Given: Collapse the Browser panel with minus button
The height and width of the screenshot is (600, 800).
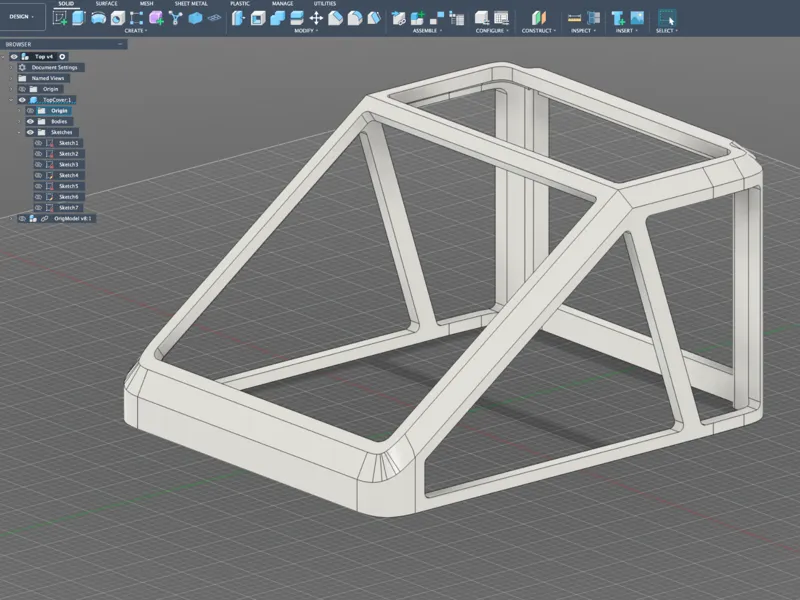Looking at the screenshot, I should coord(120,44).
